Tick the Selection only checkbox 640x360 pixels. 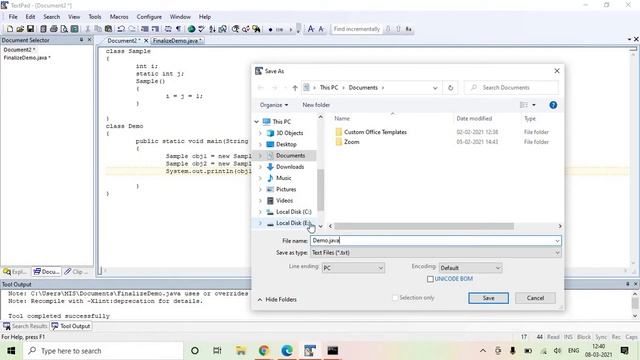[x=395, y=298]
